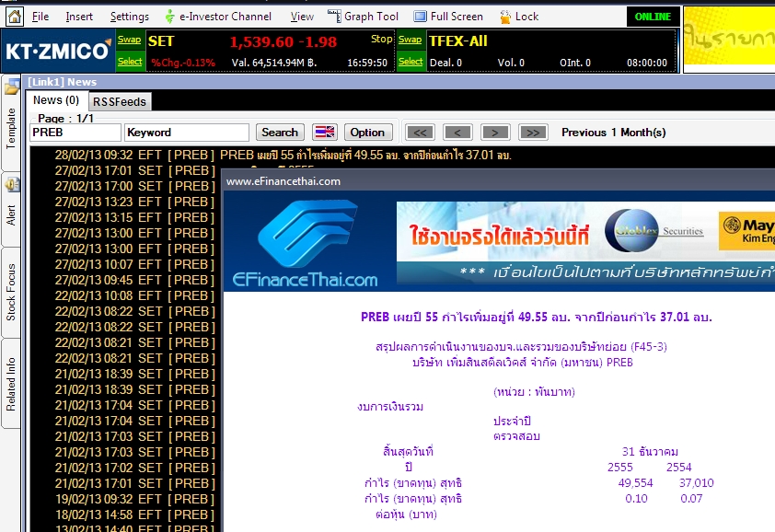
Task: Open news item 27/02/13 17:01 SET
Action: coord(134,170)
